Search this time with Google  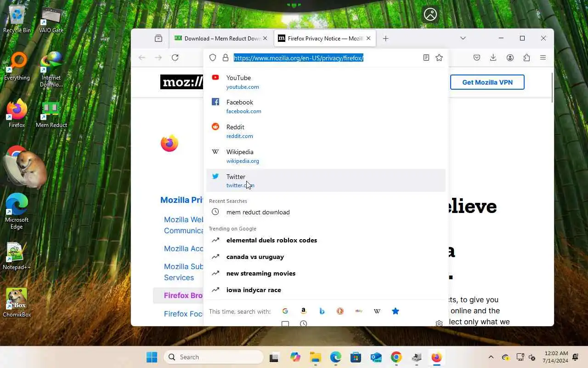coord(285,311)
